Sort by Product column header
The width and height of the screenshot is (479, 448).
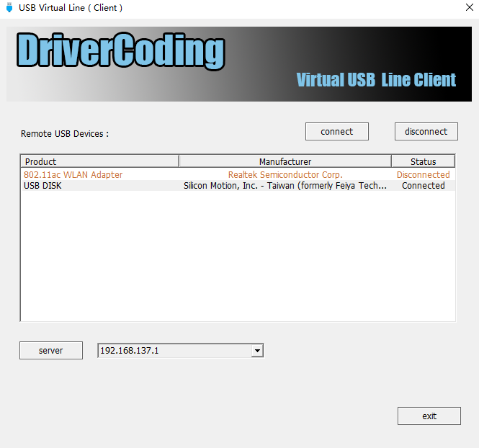point(99,161)
